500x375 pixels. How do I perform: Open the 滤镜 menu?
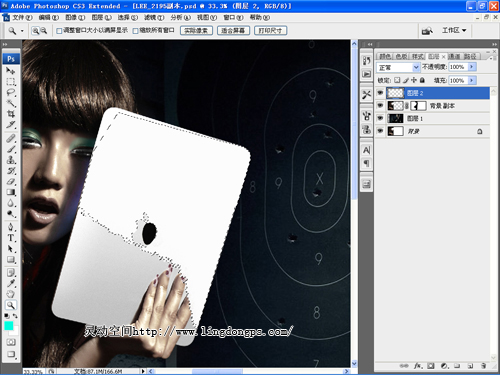point(154,17)
